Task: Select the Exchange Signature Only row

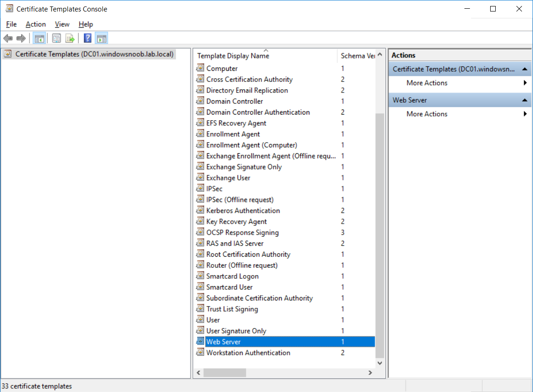Action: point(285,167)
